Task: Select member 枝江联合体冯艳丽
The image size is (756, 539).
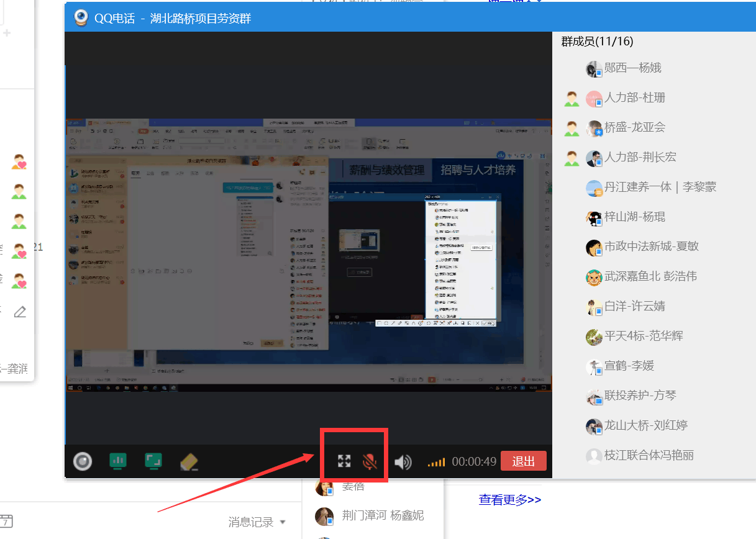Action: [x=649, y=455]
